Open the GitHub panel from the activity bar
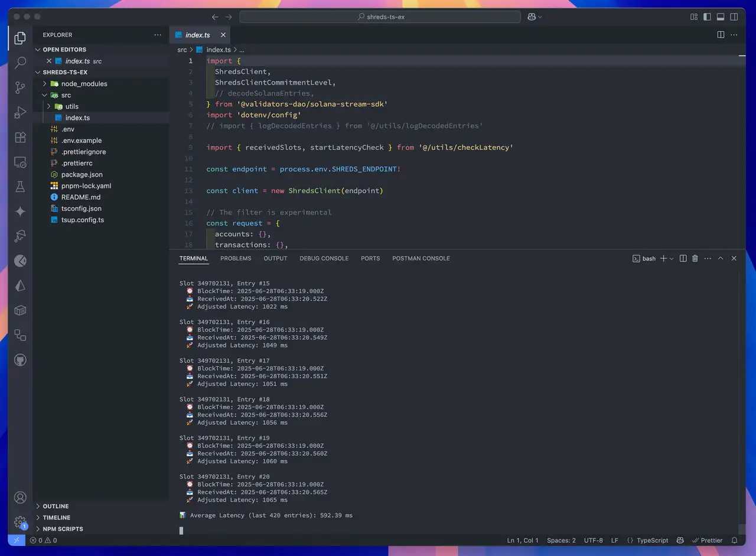Viewport: 756px width, 556px height. tap(20, 360)
